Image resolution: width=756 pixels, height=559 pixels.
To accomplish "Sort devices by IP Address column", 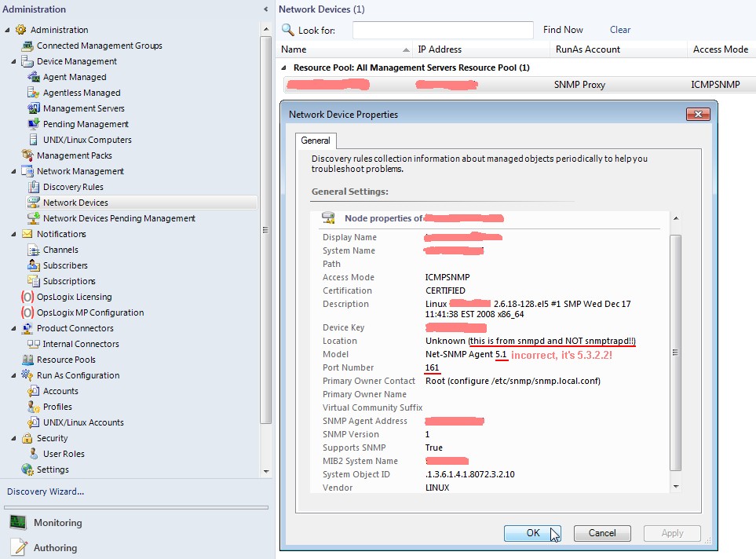I will [481, 49].
